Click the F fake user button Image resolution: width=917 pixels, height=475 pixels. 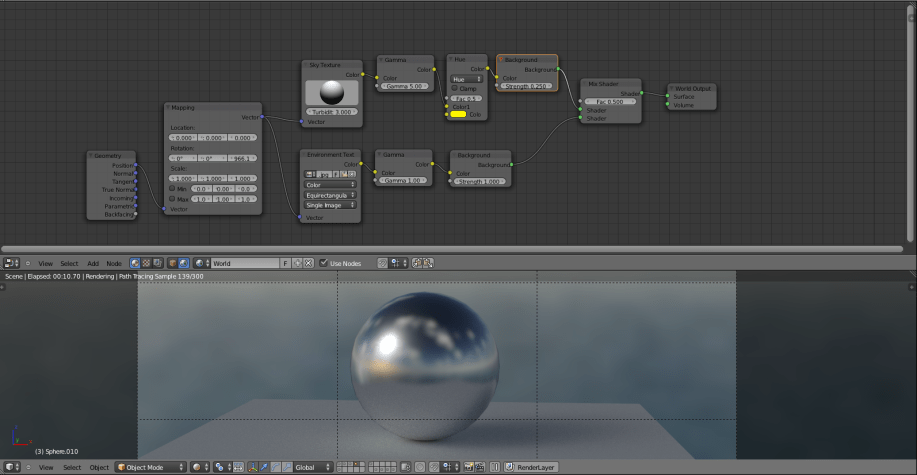pos(285,263)
